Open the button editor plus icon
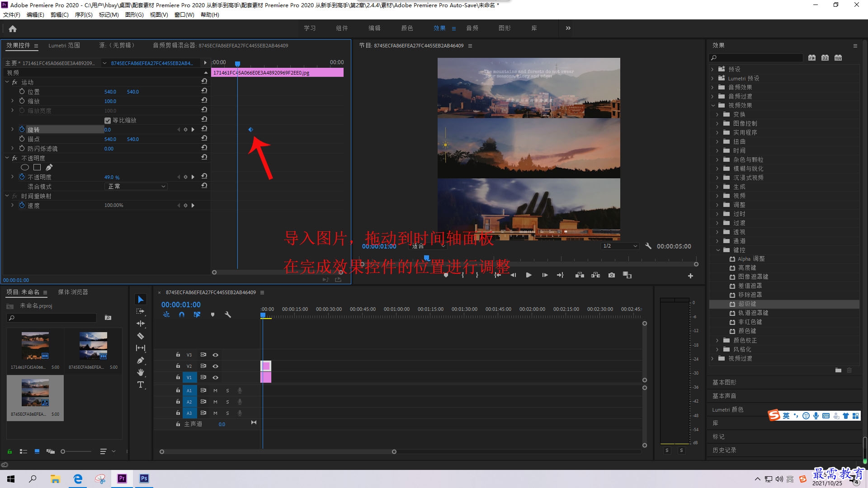 tap(690, 276)
